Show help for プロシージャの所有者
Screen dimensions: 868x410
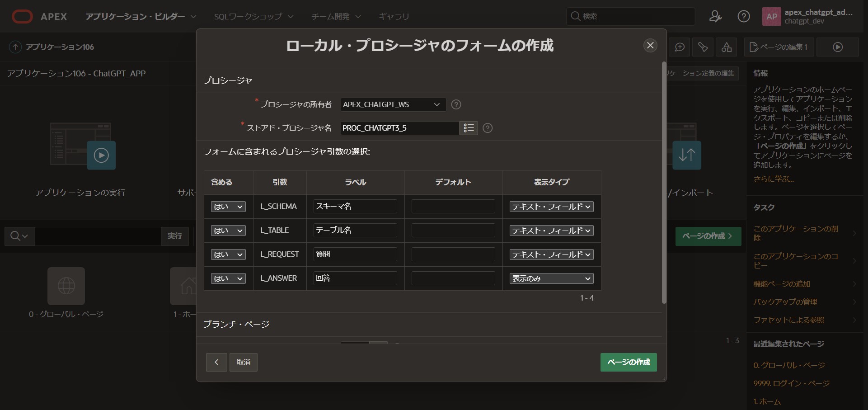tap(456, 104)
